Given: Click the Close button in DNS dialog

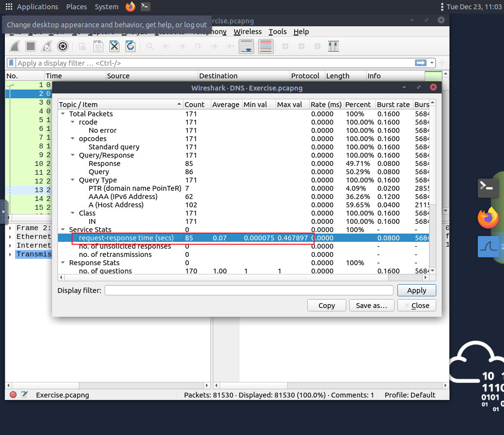Looking at the screenshot, I should [x=416, y=306].
